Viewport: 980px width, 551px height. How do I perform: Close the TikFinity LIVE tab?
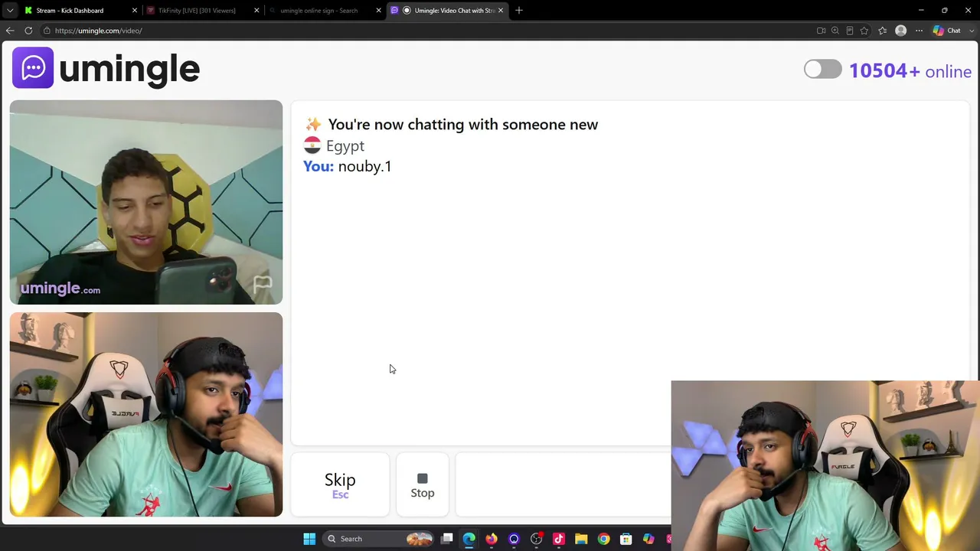pyautogui.click(x=256, y=10)
